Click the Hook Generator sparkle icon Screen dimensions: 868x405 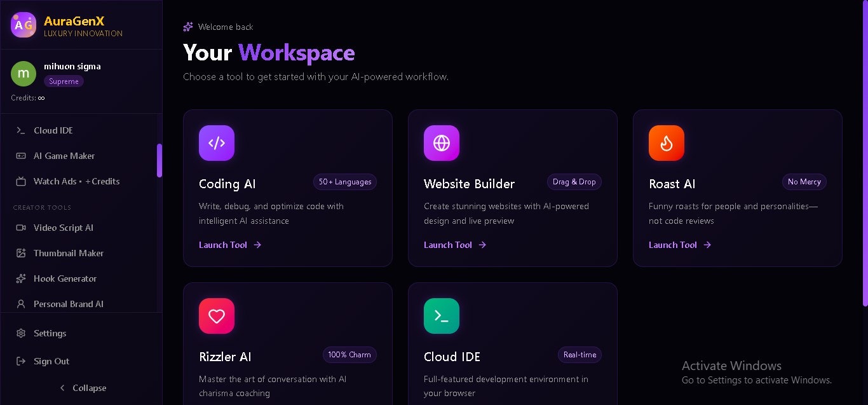(x=21, y=278)
